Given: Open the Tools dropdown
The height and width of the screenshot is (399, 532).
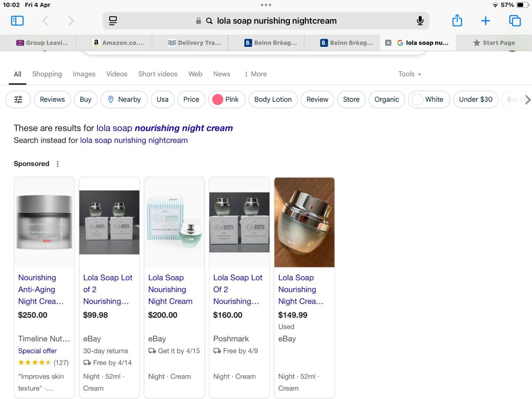Looking at the screenshot, I should coord(410,74).
